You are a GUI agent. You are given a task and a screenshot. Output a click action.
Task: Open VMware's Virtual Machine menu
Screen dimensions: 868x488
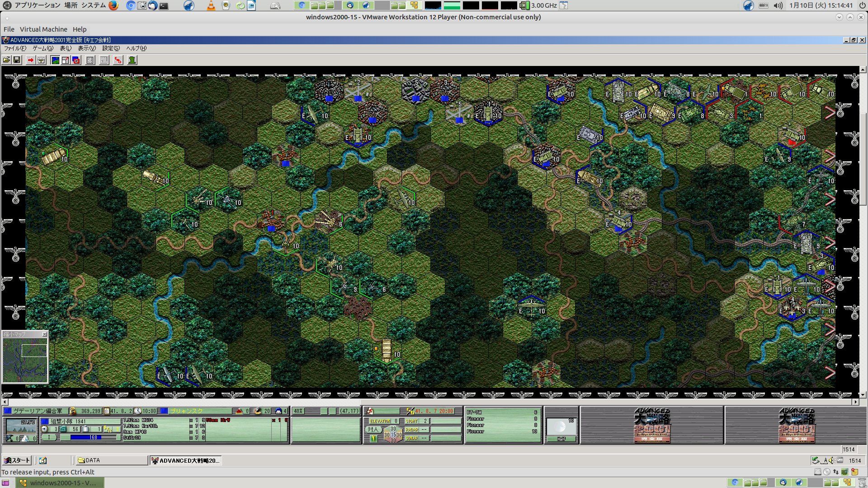tap(43, 29)
